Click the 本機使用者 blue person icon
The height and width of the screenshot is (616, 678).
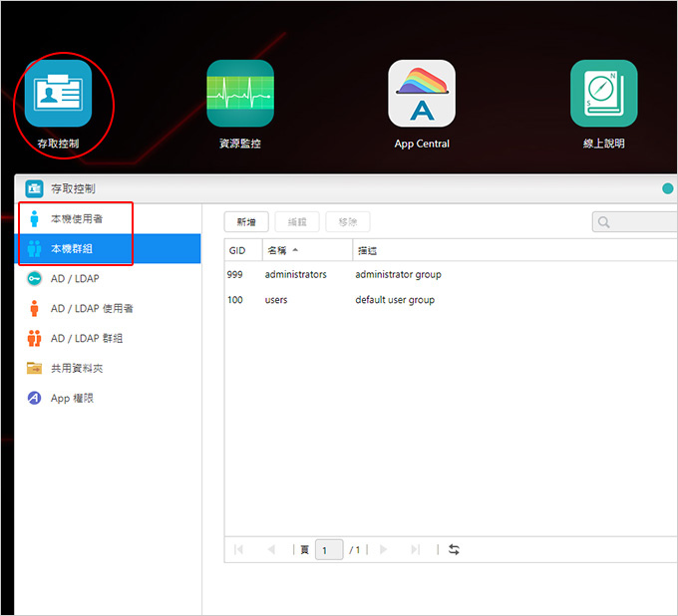click(x=34, y=218)
